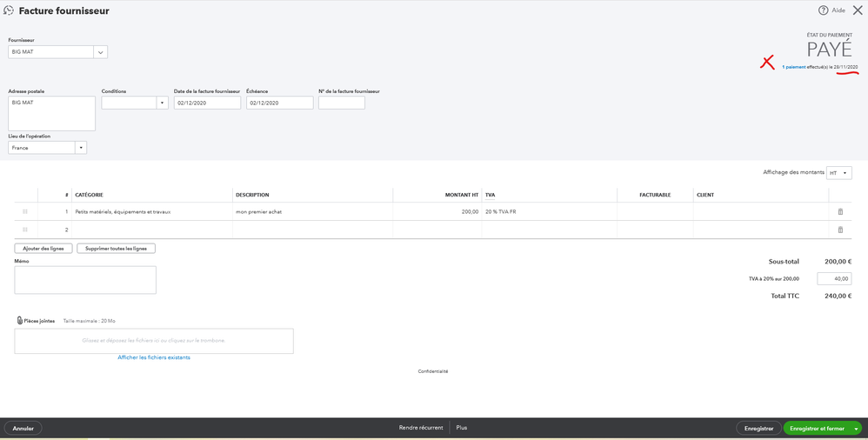The height and width of the screenshot is (440, 868).
Task: Click the Annuler button
Action: pyautogui.click(x=23, y=429)
